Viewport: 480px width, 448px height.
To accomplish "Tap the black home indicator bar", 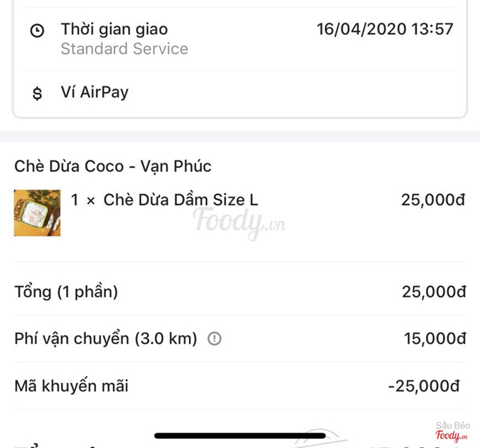I will click(x=240, y=435).
